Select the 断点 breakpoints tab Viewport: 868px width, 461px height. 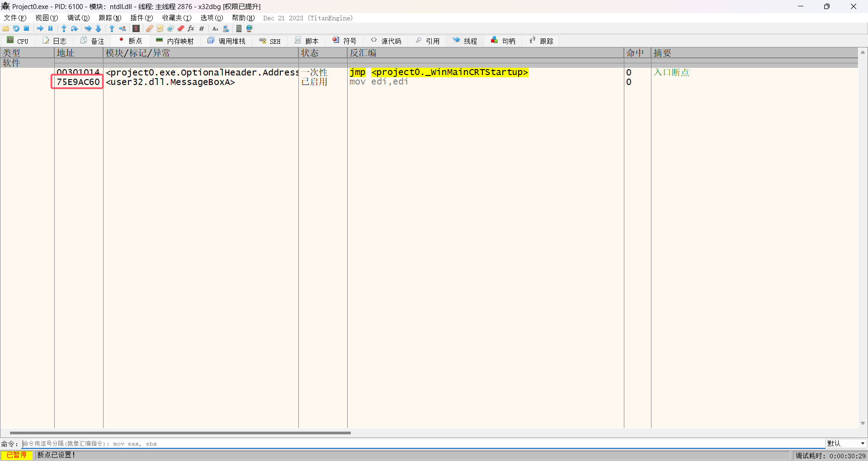coord(131,41)
